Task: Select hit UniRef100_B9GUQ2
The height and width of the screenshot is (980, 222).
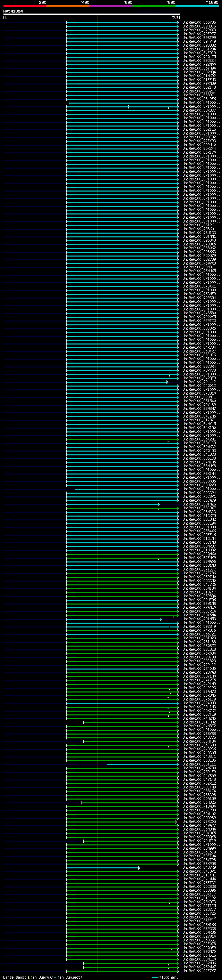Action: pyautogui.click(x=199, y=45)
